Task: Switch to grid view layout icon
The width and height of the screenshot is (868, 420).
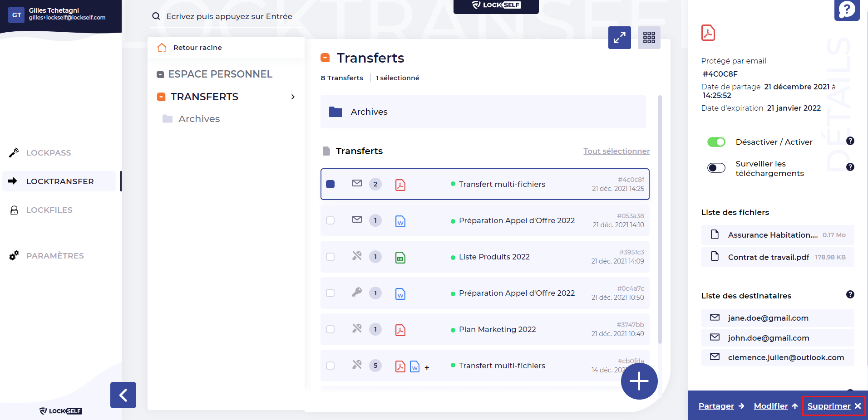Action: coord(649,38)
